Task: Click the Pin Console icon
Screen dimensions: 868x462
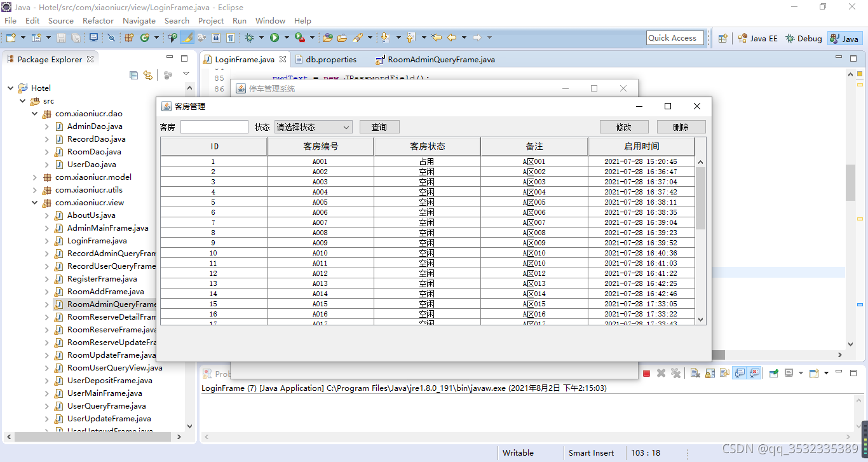Action: point(774,373)
